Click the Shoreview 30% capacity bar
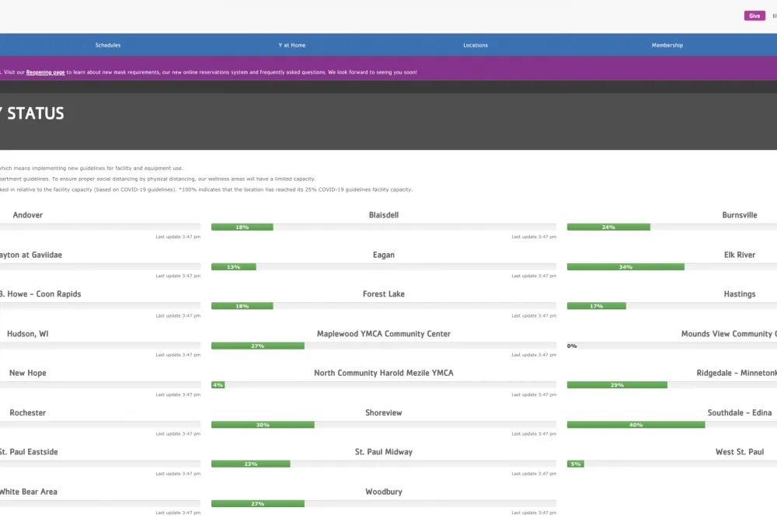777x532 pixels. 263,425
